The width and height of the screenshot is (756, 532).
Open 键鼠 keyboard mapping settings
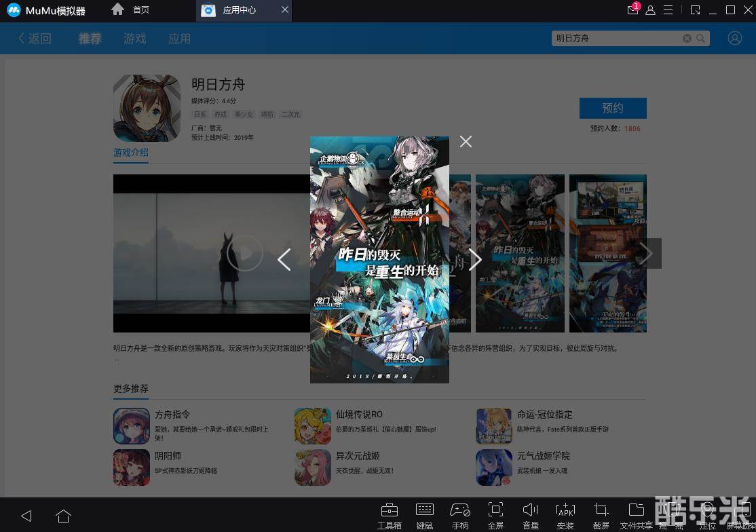pyautogui.click(x=425, y=515)
